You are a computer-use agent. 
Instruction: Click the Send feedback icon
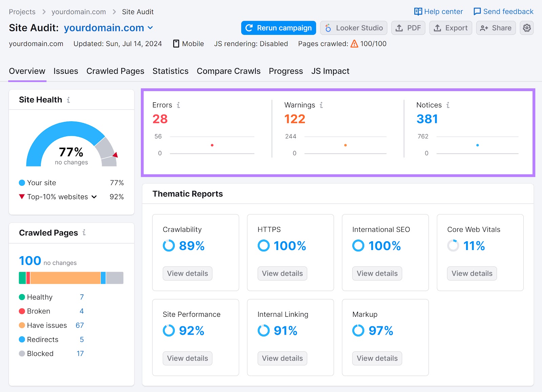click(x=477, y=11)
